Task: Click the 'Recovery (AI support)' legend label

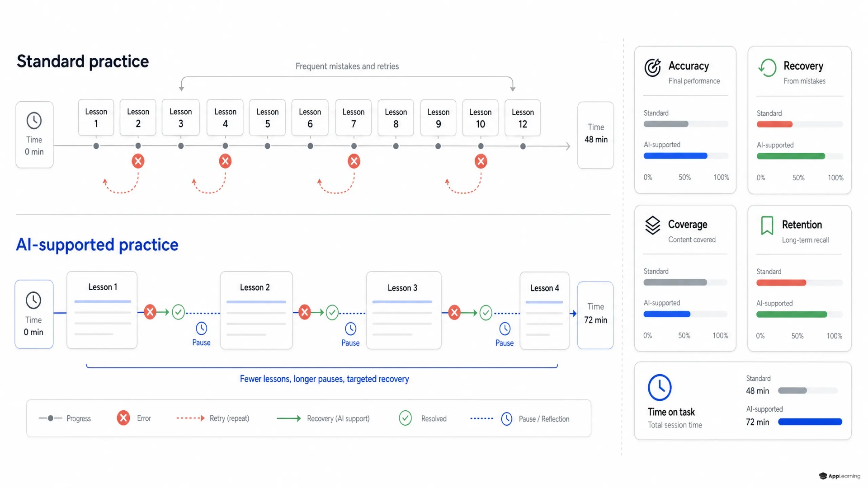Action: (x=338, y=418)
